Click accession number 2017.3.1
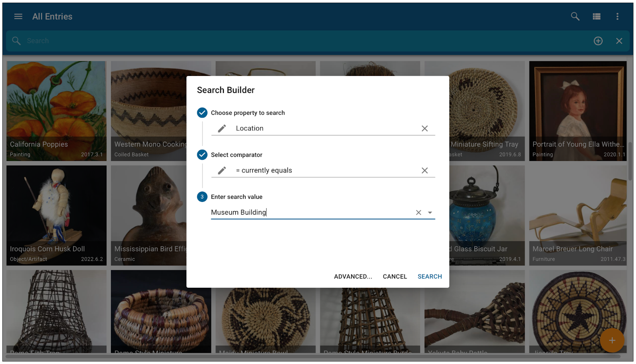The width and height of the screenshot is (636, 364). coord(92,155)
